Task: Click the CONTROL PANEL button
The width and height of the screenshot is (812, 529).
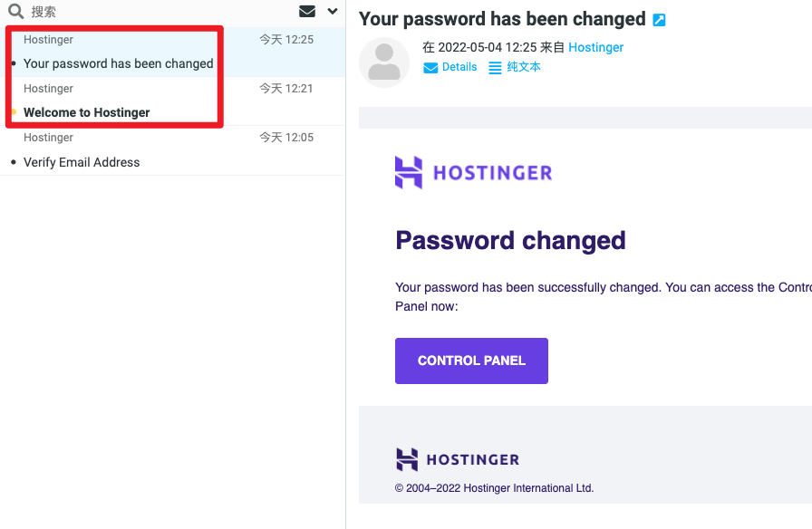Action: (x=471, y=361)
